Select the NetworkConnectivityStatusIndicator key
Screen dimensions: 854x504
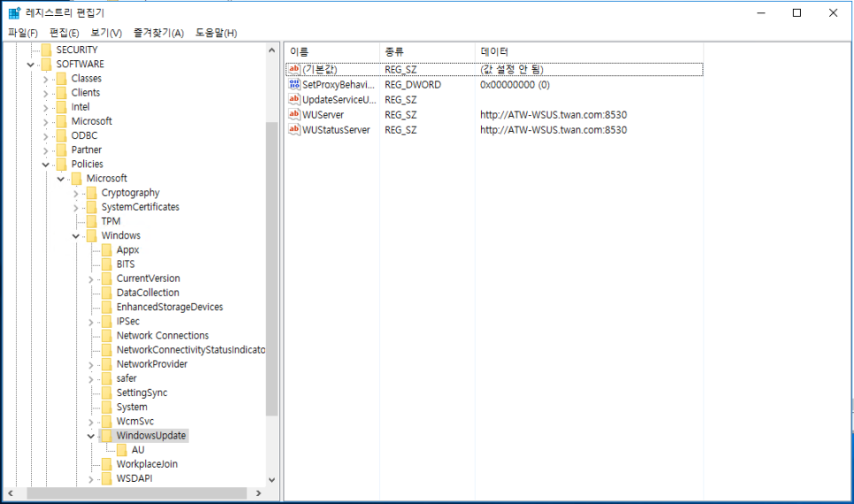pyautogui.click(x=191, y=350)
